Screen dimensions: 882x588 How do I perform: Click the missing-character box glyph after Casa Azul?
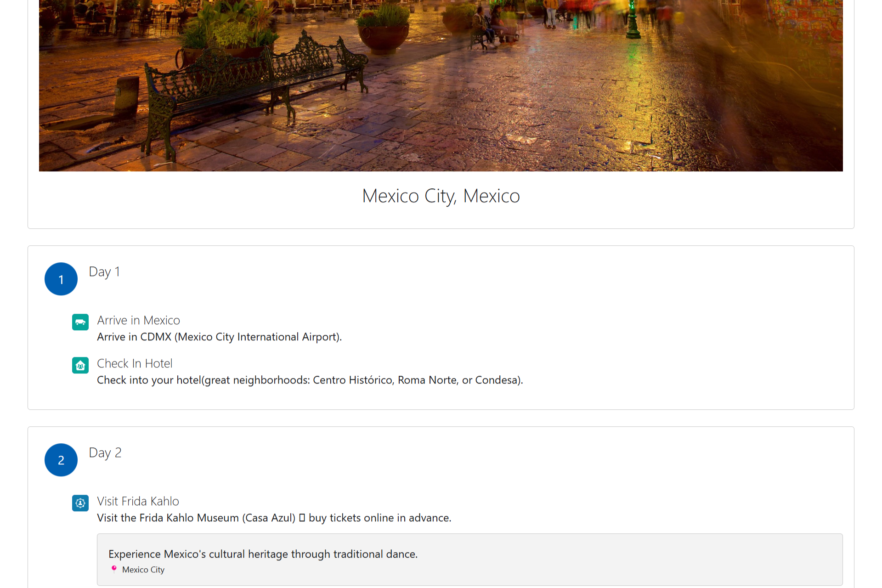302,518
